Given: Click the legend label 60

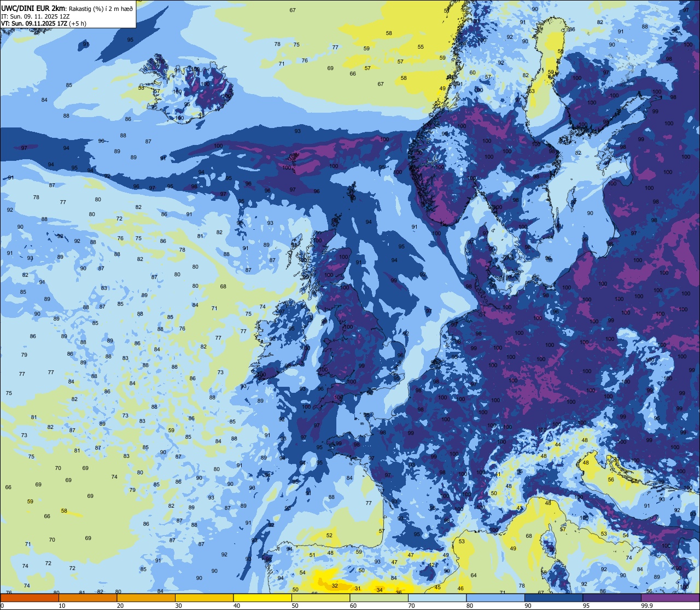Looking at the screenshot, I should pyautogui.click(x=353, y=606).
